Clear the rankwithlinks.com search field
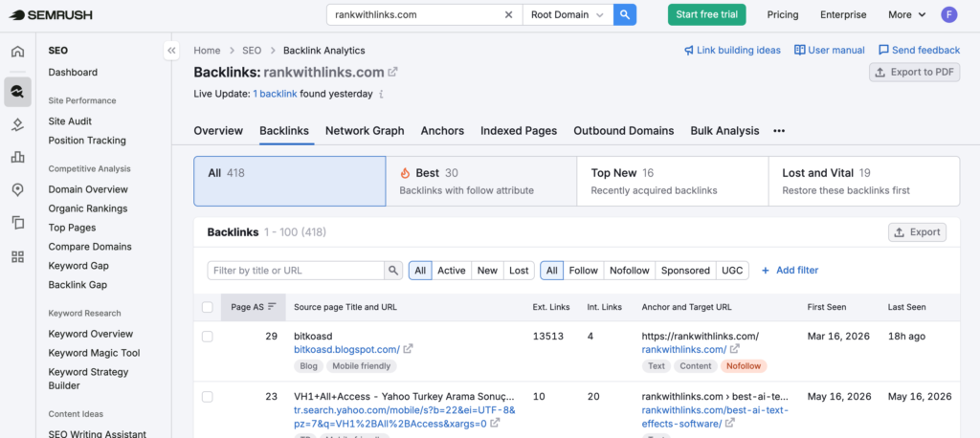Viewport: 980px width, 438px height. pyautogui.click(x=509, y=14)
